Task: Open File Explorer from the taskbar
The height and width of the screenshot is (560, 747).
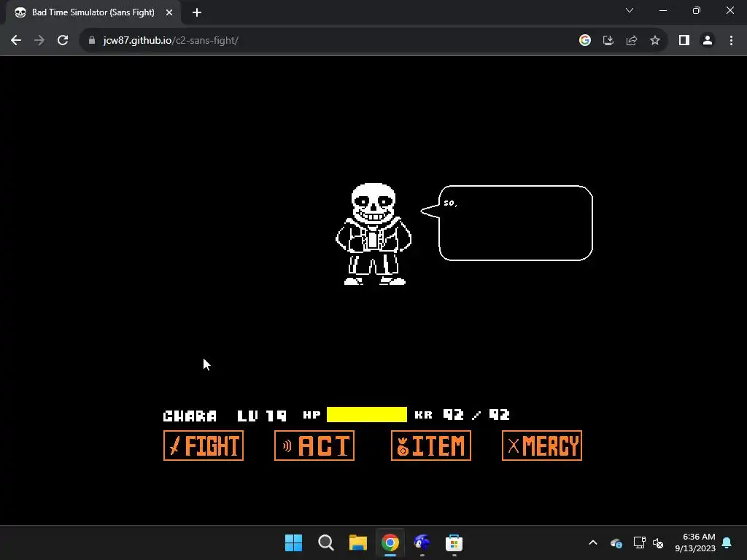Action: click(357, 542)
